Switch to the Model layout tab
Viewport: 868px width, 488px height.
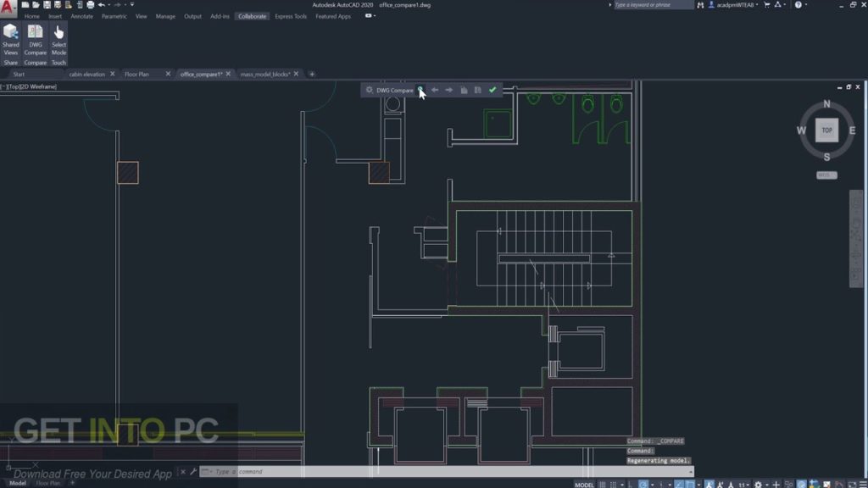tap(17, 483)
